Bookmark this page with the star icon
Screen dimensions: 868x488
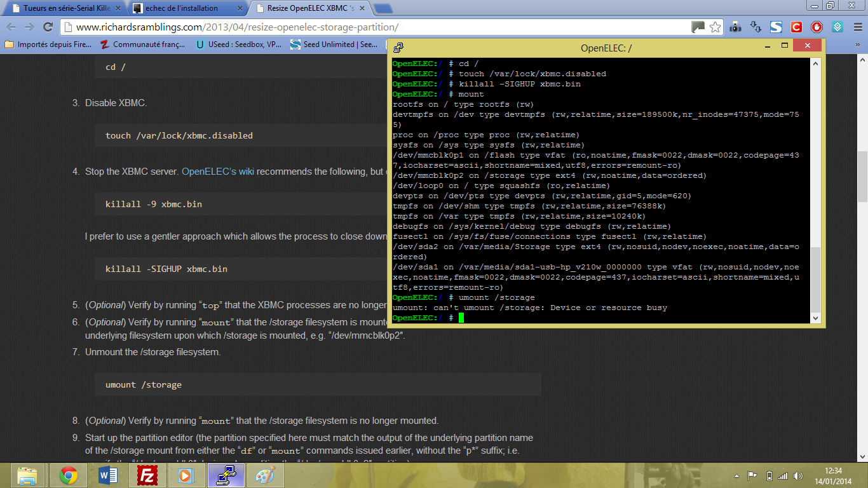pyautogui.click(x=715, y=27)
